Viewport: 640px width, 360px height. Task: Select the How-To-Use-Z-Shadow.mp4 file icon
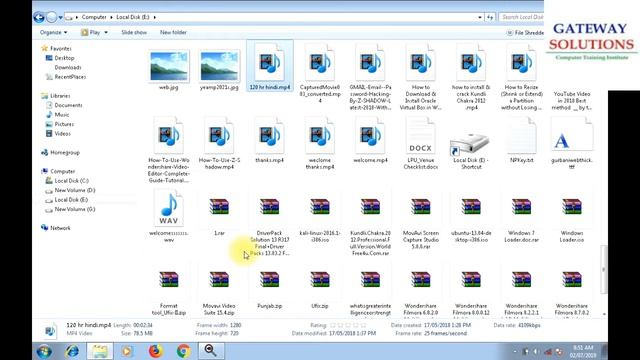coord(219,136)
